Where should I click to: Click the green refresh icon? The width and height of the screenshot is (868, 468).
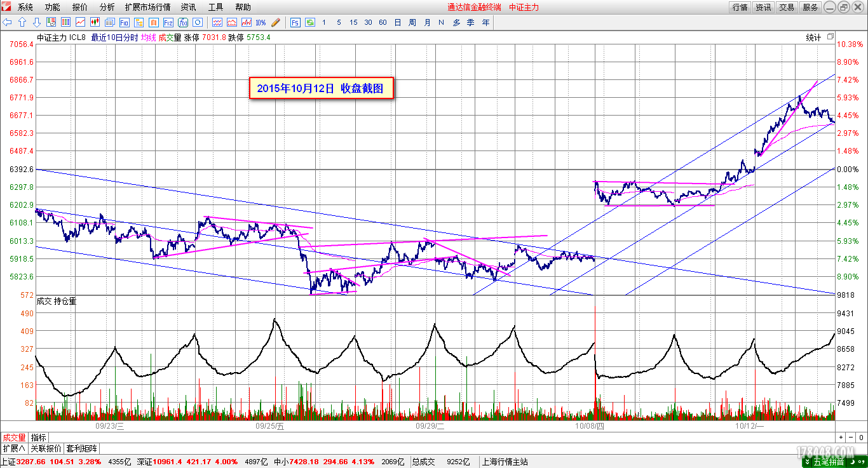(x=310, y=22)
